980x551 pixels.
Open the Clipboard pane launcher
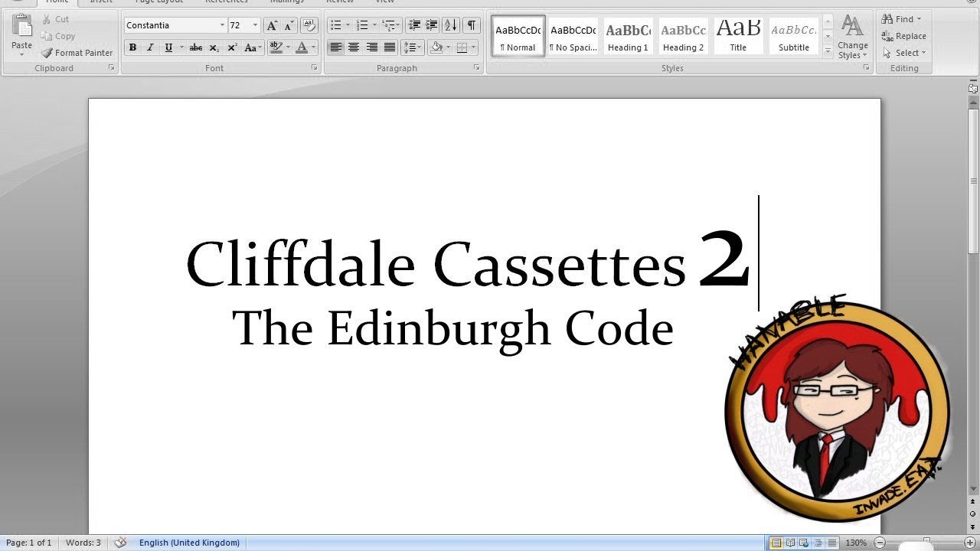[x=112, y=68]
